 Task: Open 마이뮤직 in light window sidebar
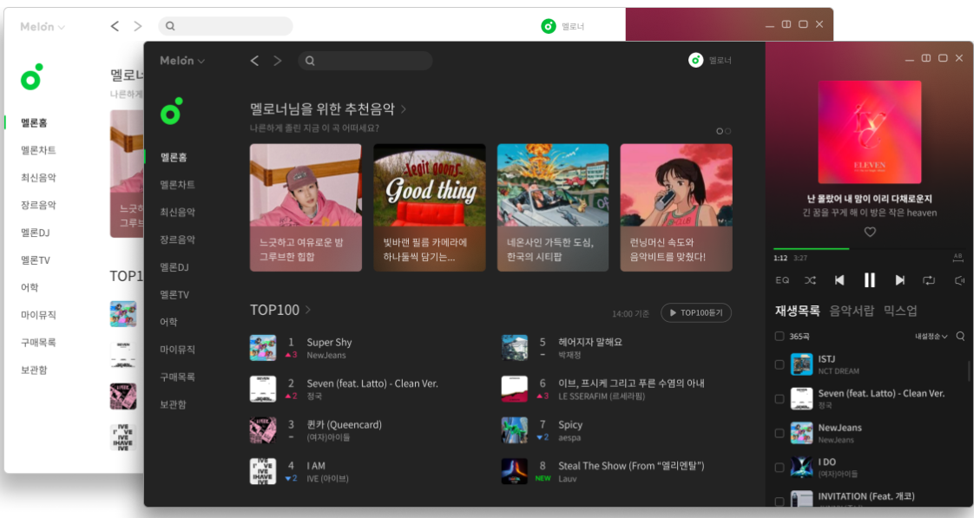coord(38,316)
